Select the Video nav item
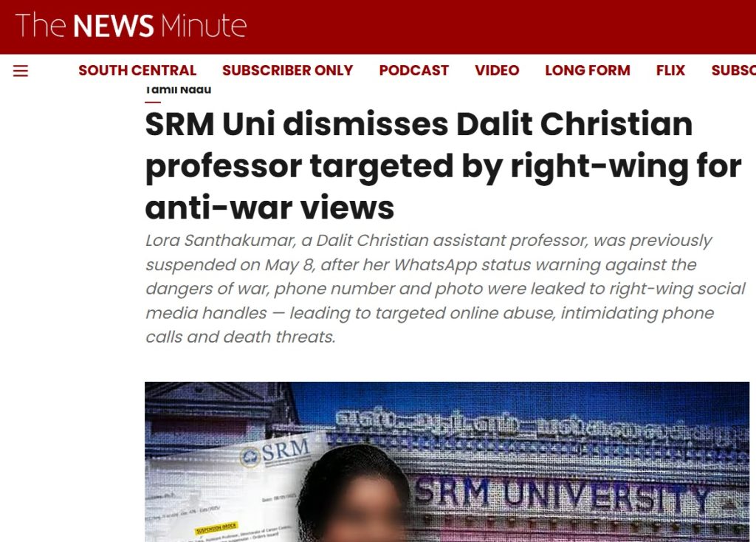The height and width of the screenshot is (542, 756). tap(497, 70)
